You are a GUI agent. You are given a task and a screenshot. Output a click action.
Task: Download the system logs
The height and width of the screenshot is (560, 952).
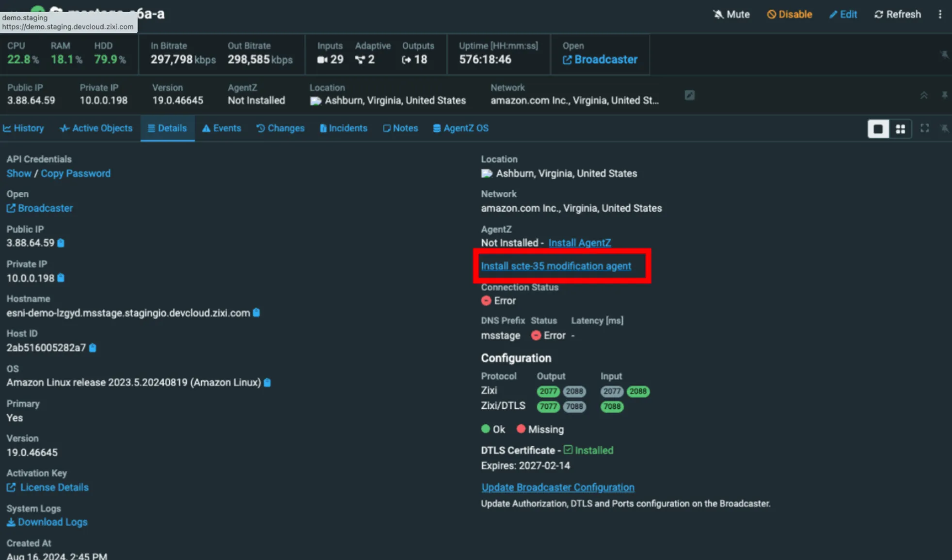point(47,522)
